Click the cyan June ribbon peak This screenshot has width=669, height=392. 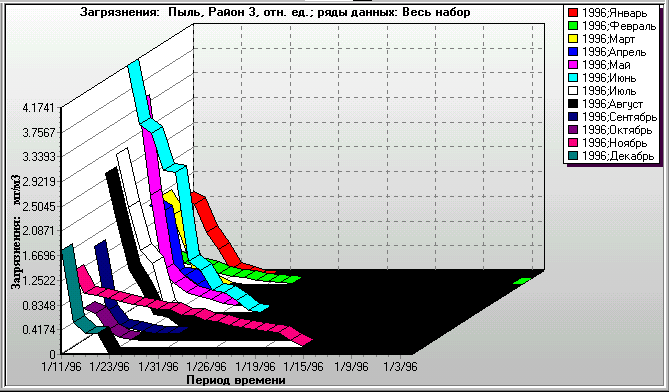click(134, 65)
